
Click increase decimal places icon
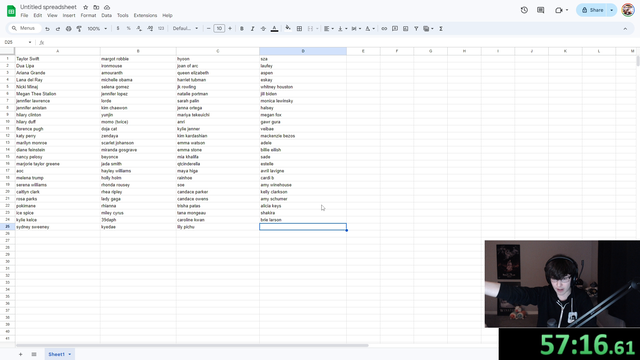click(150, 29)
